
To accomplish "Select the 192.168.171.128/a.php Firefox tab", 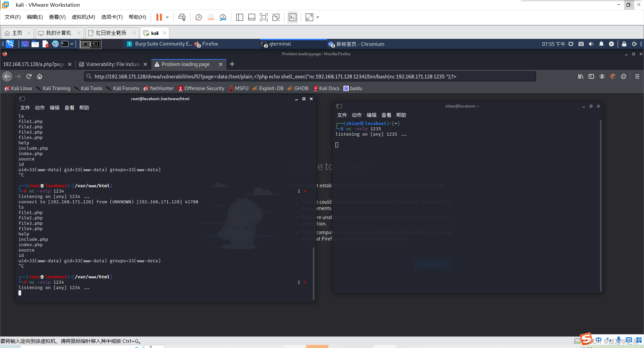I will coord(37,64).
